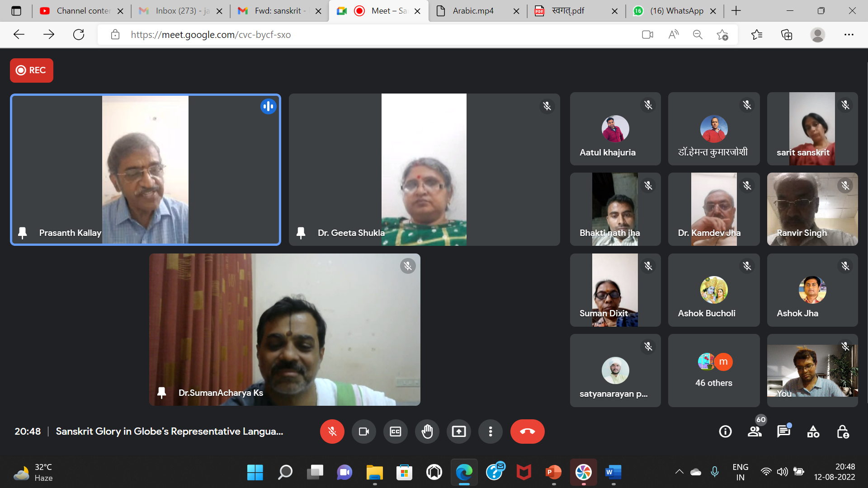Open Edge settings and more menu

coord(849,35)
